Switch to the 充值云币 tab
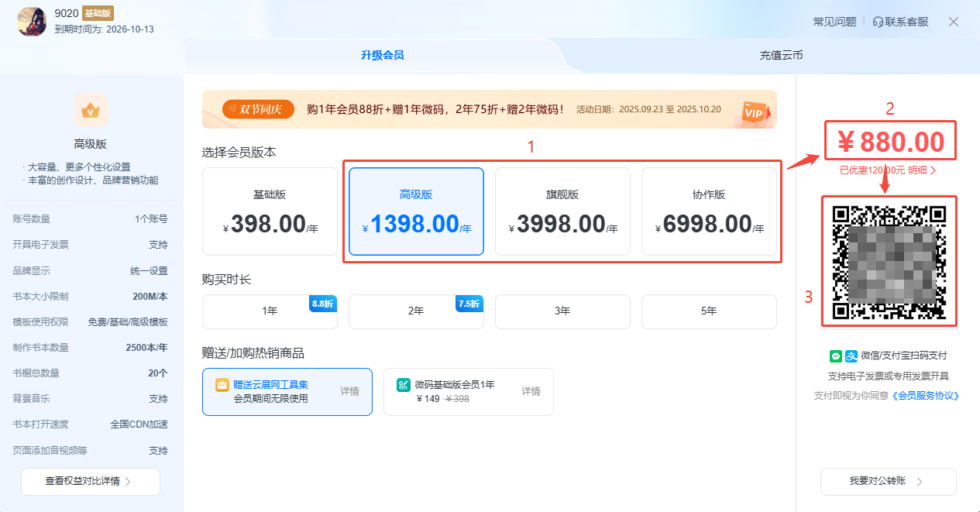 781,56
